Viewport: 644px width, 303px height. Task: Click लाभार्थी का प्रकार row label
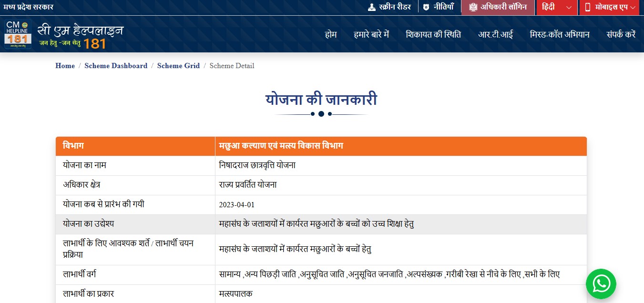click(x=89, y=294)
